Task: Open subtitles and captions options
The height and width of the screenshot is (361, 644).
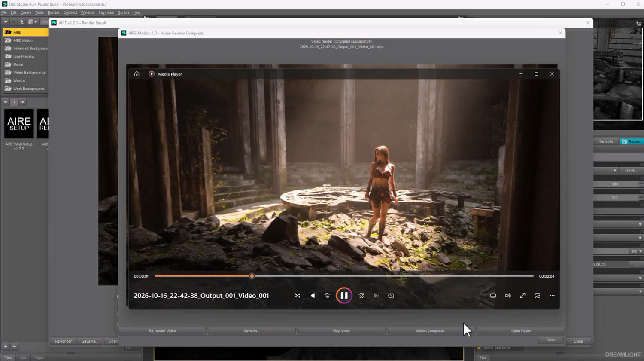Action: (x=493, y=296)
